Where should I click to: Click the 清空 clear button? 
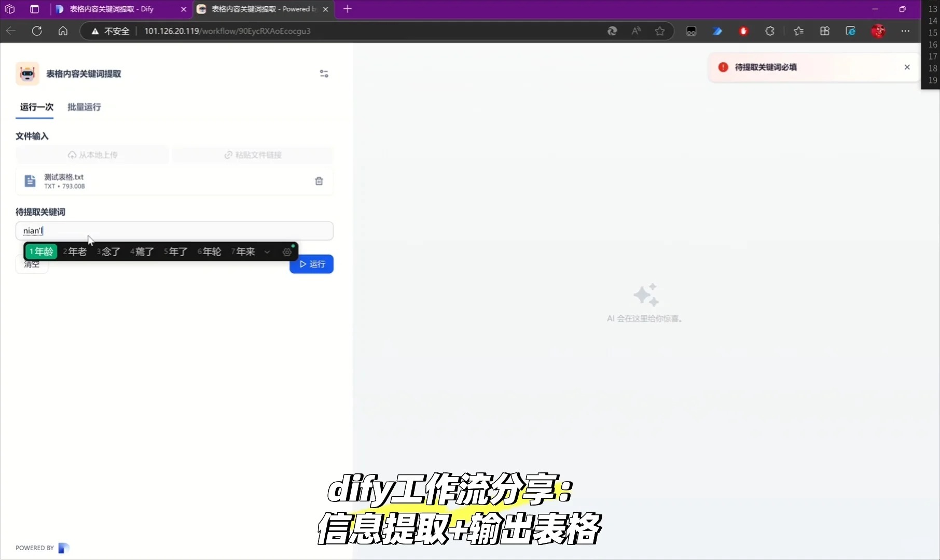coord(32,264)
